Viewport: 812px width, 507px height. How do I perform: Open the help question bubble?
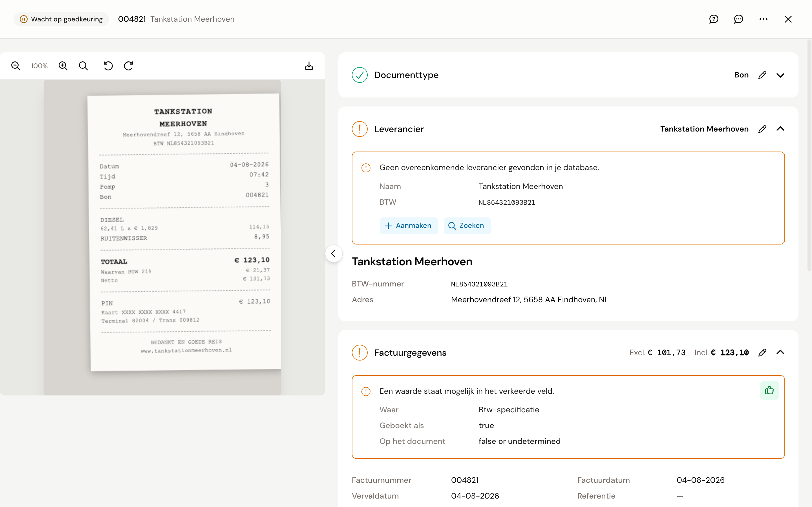tap(714, 19)
